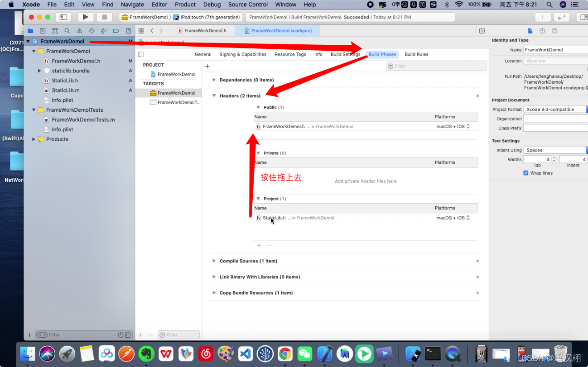Open the project navigator folder icon
Image resolution: width=588 pixels, height=367 pixels.
click(x=30, y=31)
